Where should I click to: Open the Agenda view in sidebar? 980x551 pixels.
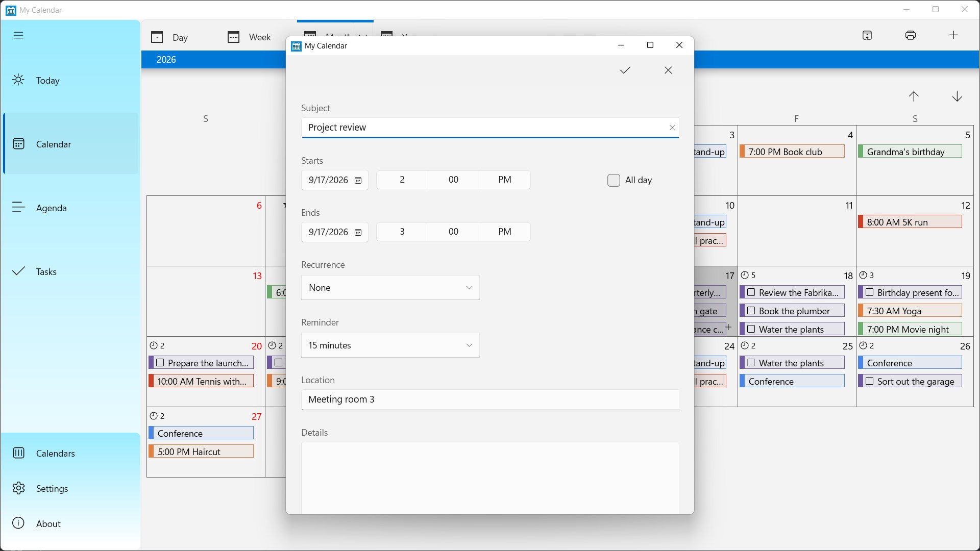(70, 208)
